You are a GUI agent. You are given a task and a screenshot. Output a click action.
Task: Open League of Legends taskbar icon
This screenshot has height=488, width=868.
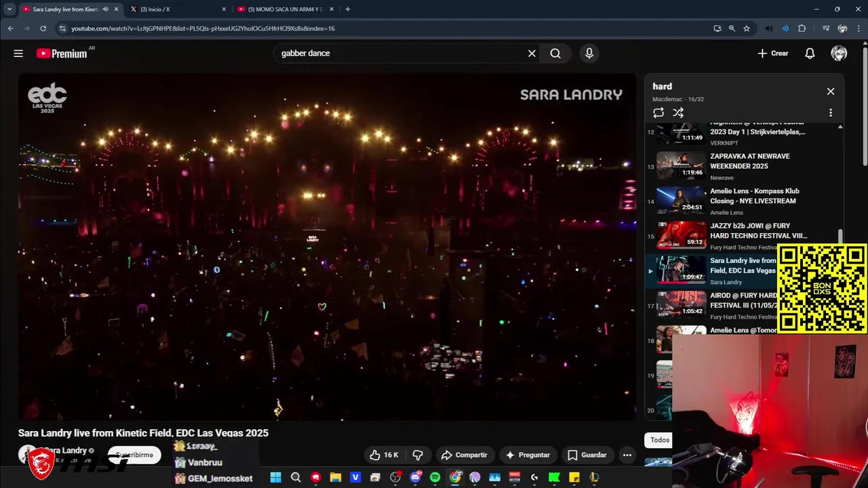594,478
